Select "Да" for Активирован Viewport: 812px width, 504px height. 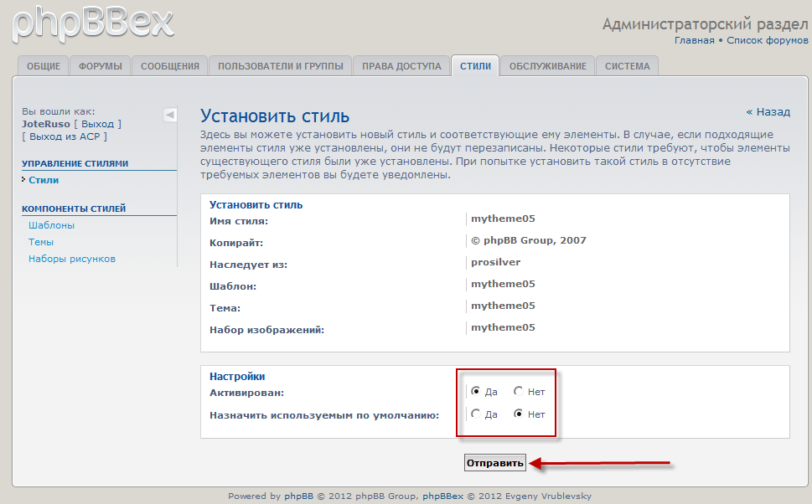[x=477, y=391]
